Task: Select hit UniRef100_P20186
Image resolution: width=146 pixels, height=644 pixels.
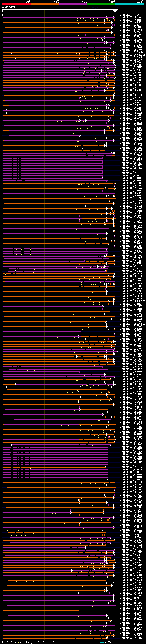Action: tap(131, 445)
